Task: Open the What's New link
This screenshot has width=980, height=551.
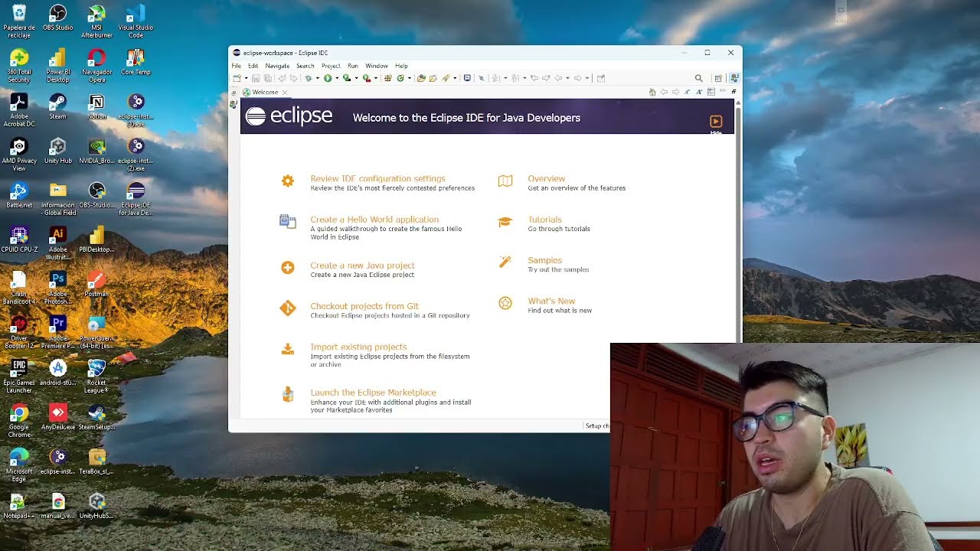Action: pos(551,301)
